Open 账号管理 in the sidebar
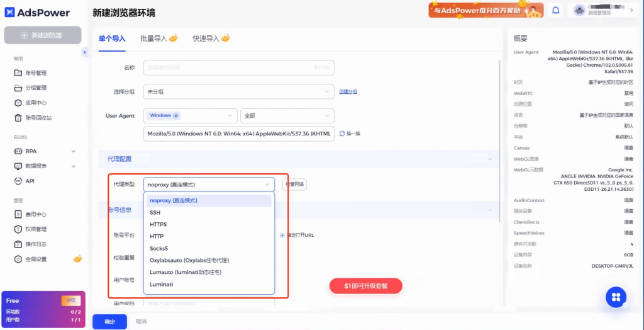 [35, 73]
